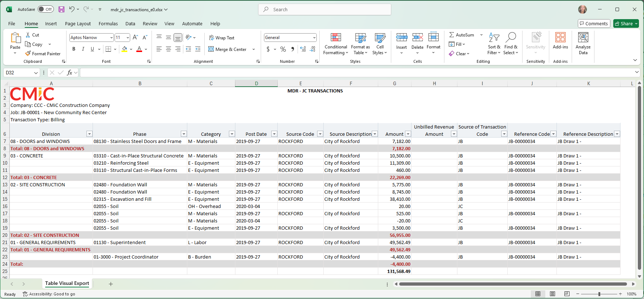Apply the Percent Style icon
This screenshot has width=644, height=299.
(x=283, y=49)
